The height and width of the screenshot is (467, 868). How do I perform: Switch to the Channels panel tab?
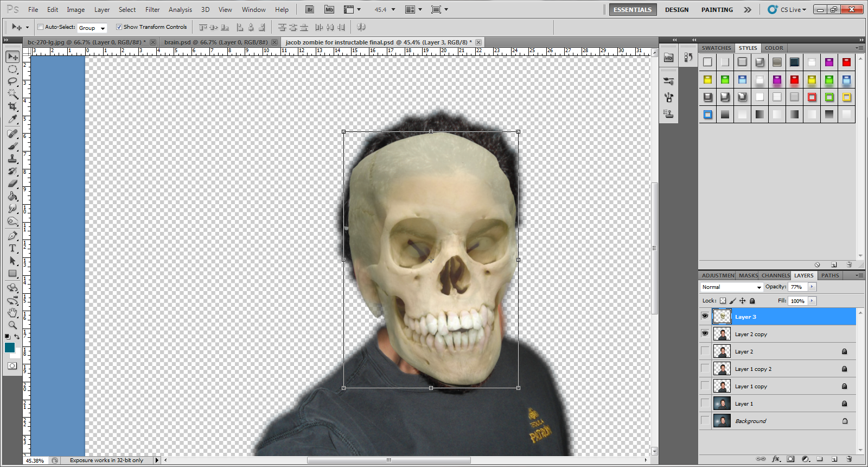[775, 275]
